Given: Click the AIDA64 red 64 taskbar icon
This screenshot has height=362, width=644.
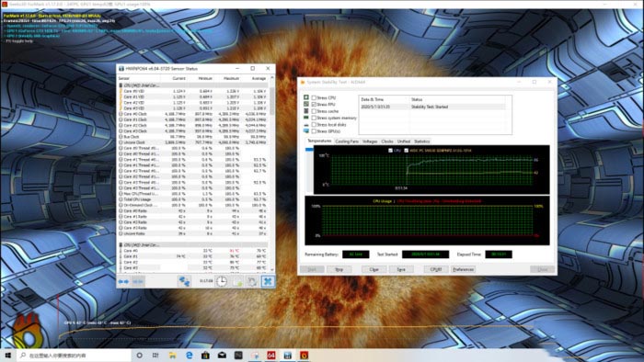Looking at the screenshot, I should (271, 355).
